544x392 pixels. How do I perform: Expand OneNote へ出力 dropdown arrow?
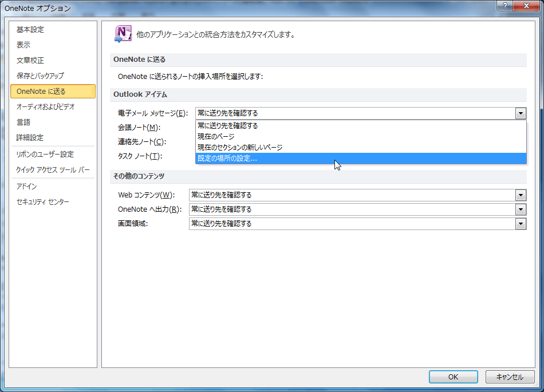521,209
